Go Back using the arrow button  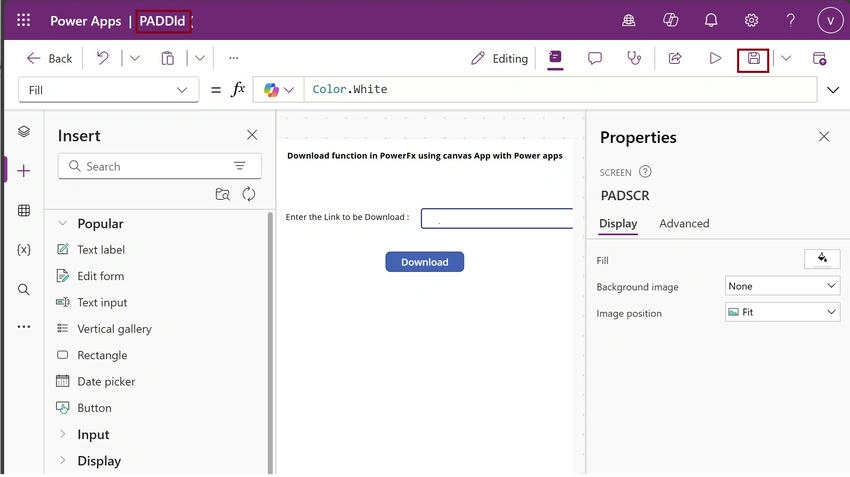click(49, 59)
